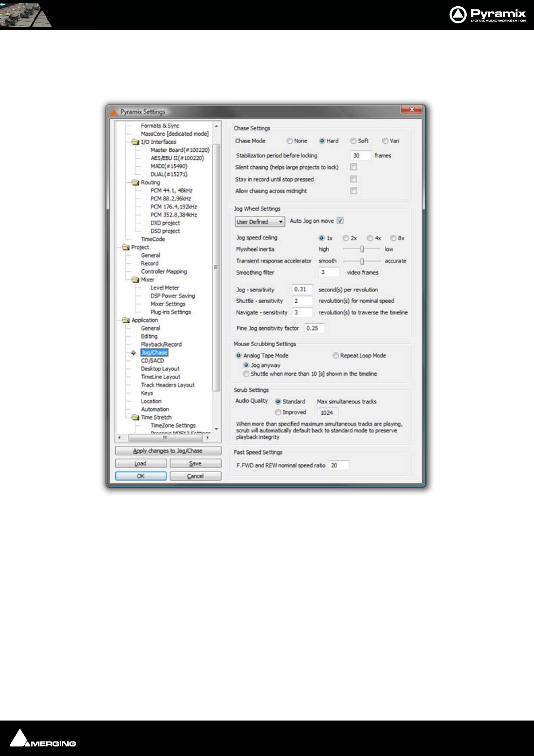Enable Allow chasing across midnight
The height and width of the screenshot is (756, 534).
click(354, 191)
